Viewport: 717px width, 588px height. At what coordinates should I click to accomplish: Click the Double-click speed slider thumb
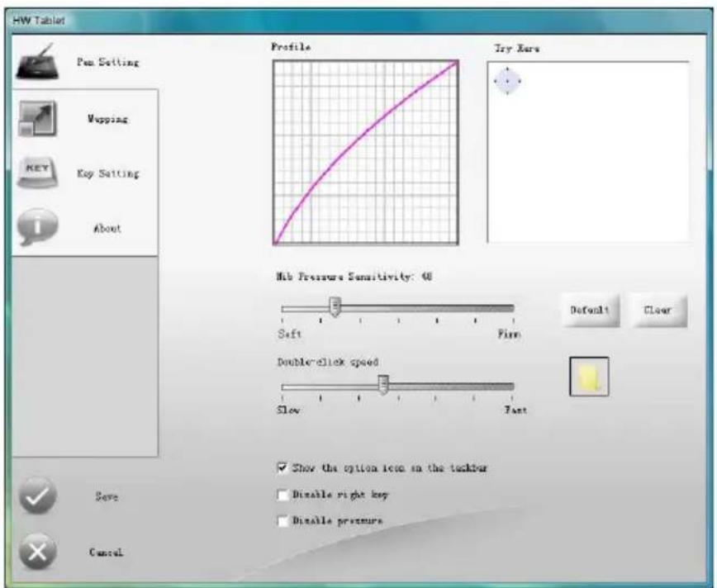[x=383, y=385]
